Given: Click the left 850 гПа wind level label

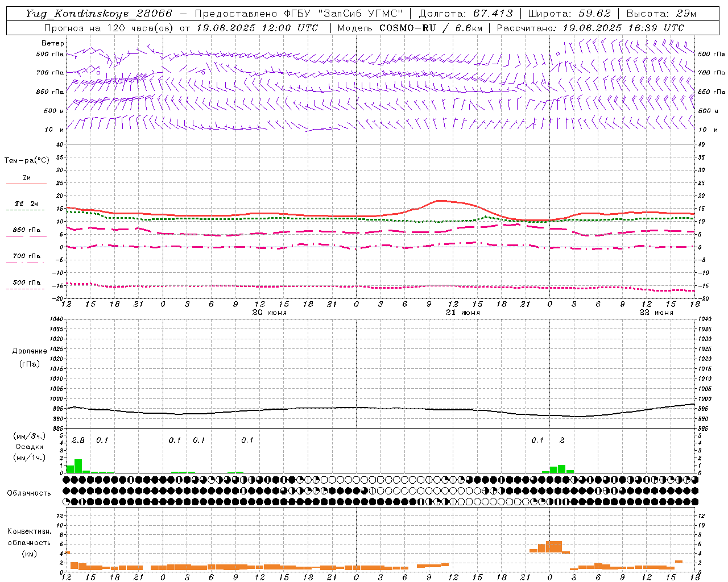Looking at the screenshot, I should point(50,92).
